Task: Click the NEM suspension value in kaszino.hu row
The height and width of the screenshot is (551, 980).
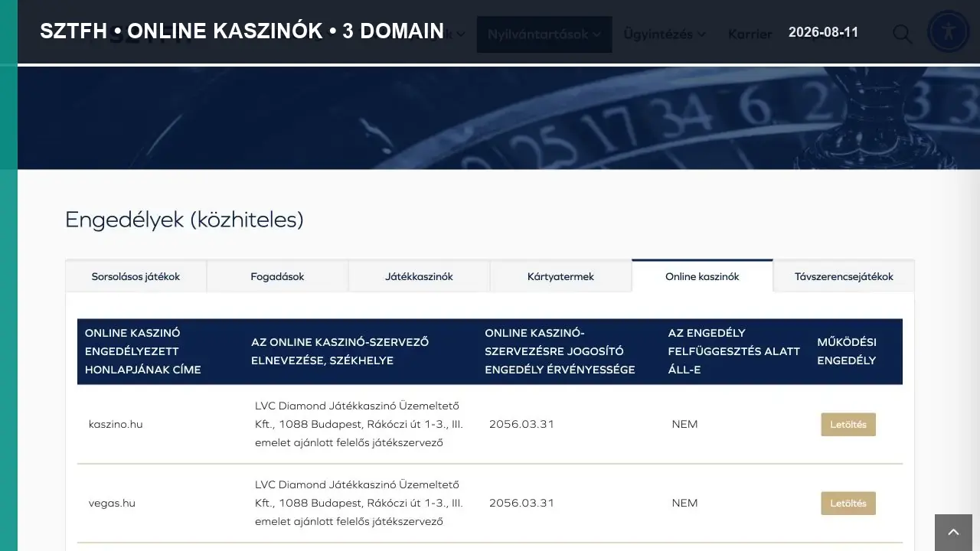Action: point(684,424)
